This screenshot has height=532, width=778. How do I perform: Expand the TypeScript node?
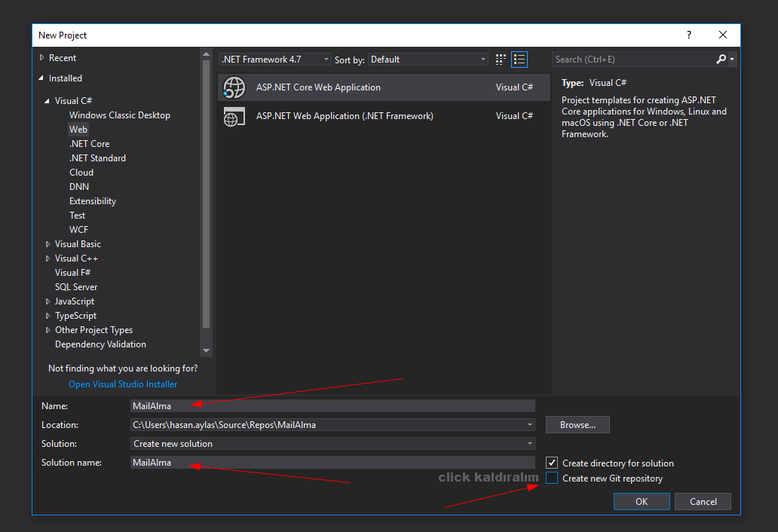(47, 316)
